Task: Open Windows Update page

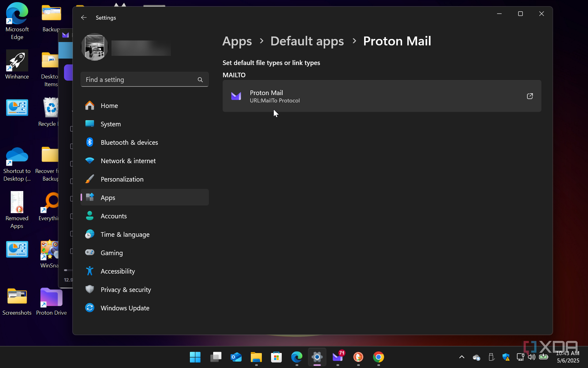Action: click(x=145, y=308)
